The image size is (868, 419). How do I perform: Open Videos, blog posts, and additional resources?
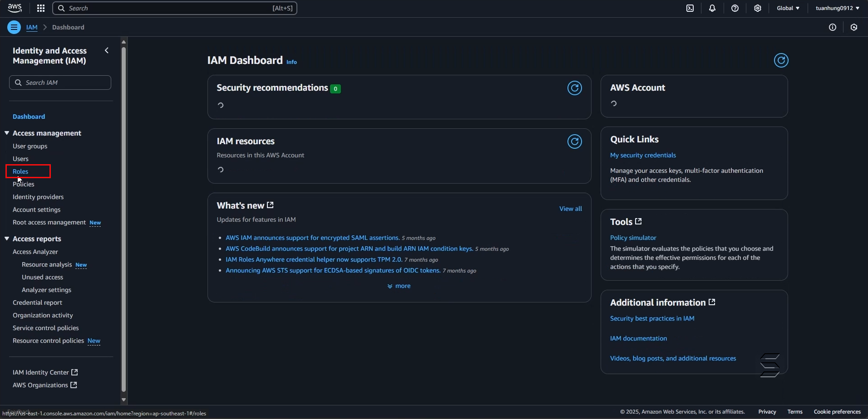coord(673,358)
